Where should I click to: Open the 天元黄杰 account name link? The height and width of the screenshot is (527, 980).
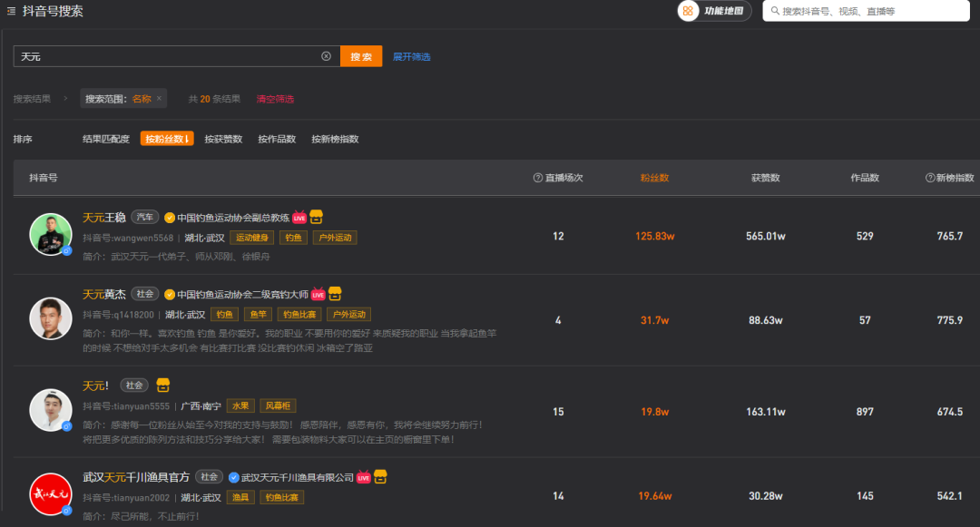(x=104, y=294)
